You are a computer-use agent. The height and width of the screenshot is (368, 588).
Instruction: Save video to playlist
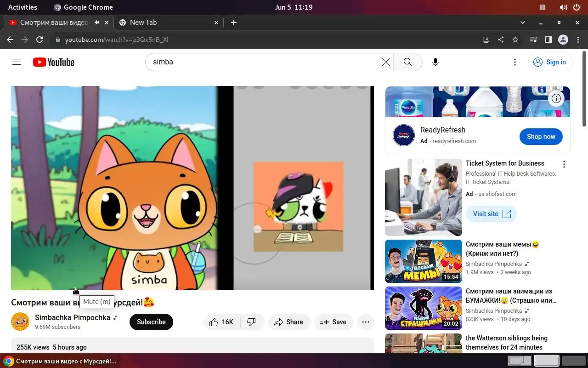pyautogui.click(x=334, y=322)
